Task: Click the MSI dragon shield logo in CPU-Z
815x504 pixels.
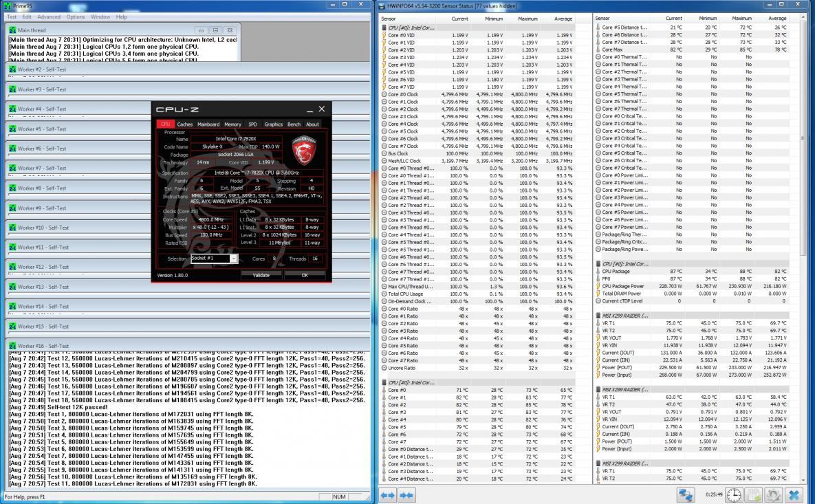Action: click(x=304, y=150)
